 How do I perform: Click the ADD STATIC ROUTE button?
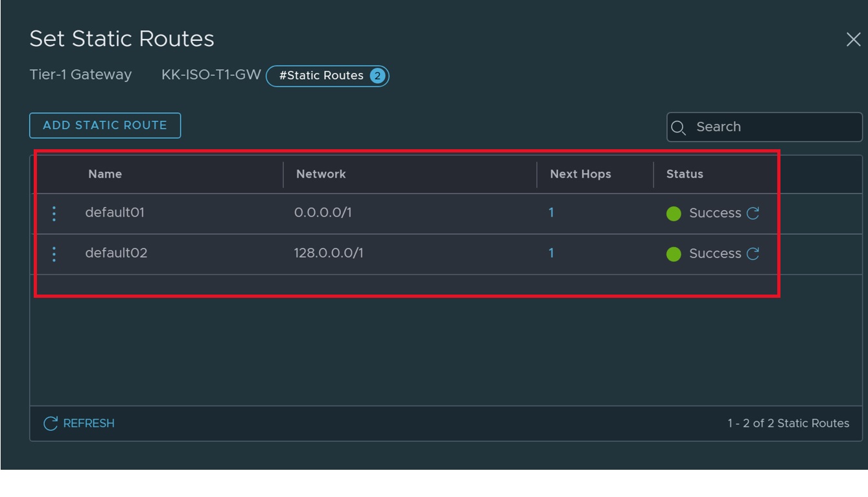[x=105, y=125]
